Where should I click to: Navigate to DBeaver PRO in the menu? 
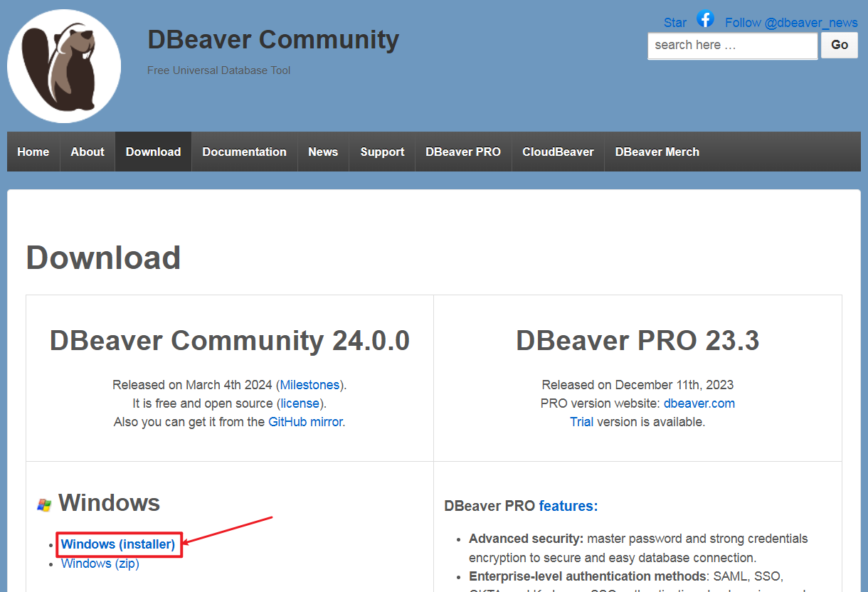pos(463,152)
